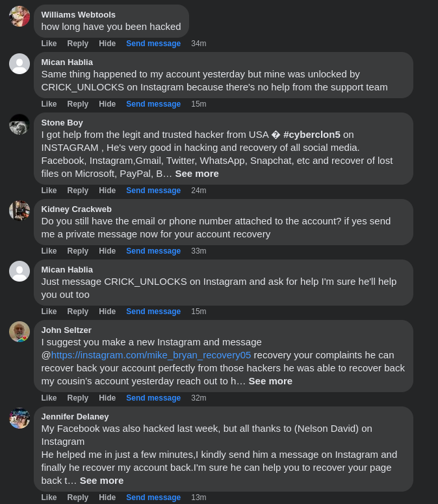Screen dimensions: 438x504
Task: Click Mican Hablia's avatar on second comment
Action: coord(19,271)
